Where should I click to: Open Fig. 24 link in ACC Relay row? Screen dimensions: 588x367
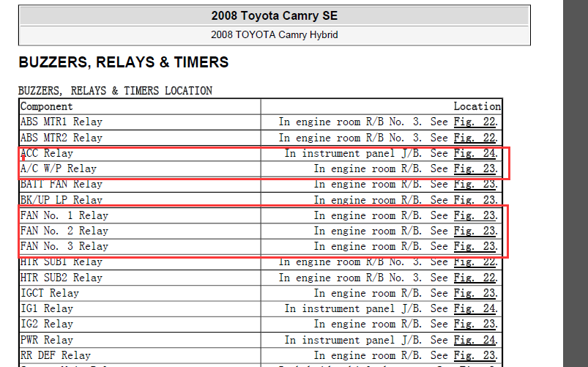pos(475,154)
